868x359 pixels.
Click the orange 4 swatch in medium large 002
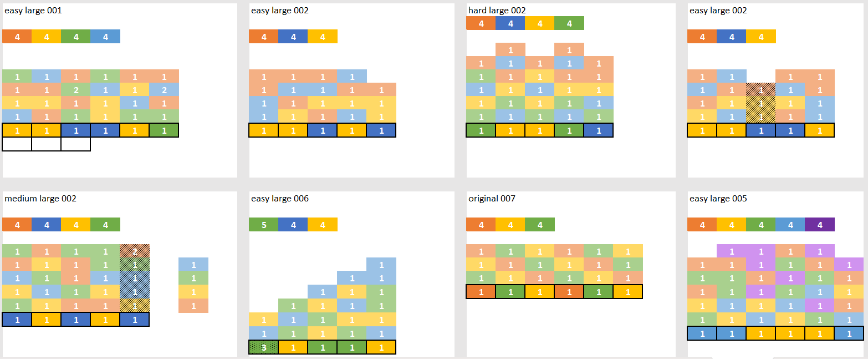click(x=17, y=225)
